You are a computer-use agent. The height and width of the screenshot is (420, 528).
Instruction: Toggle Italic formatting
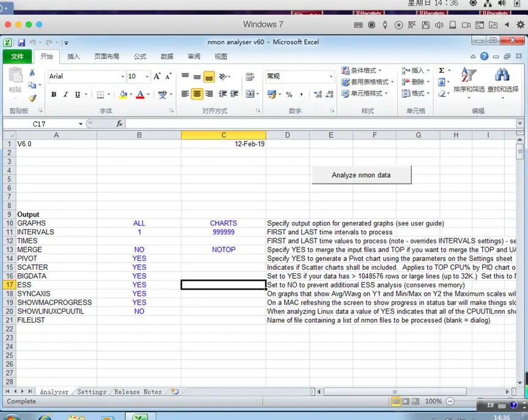pyautogui.click(x=65, y=94)
